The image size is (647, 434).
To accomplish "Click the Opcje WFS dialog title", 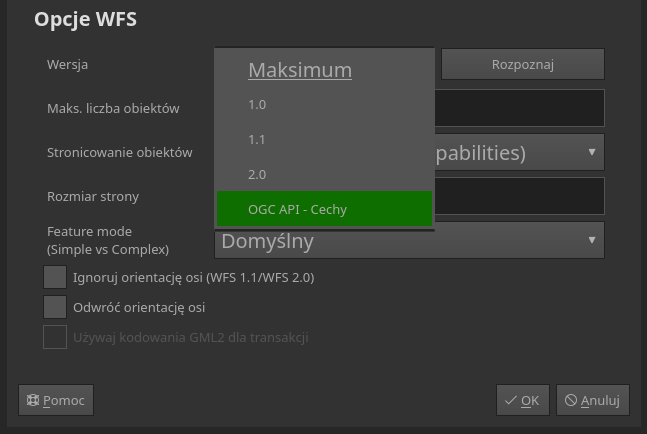I will point(85,19).
